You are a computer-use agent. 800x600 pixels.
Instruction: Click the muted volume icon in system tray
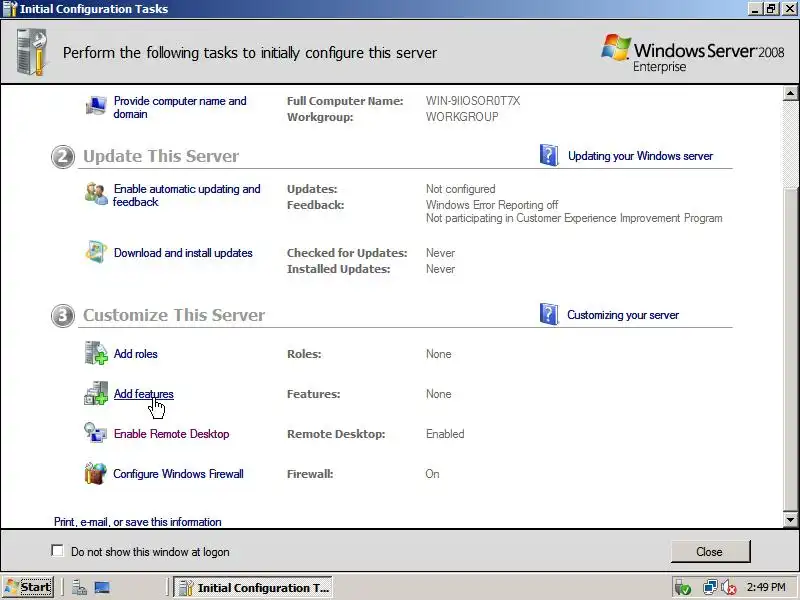tap(729, 588)
